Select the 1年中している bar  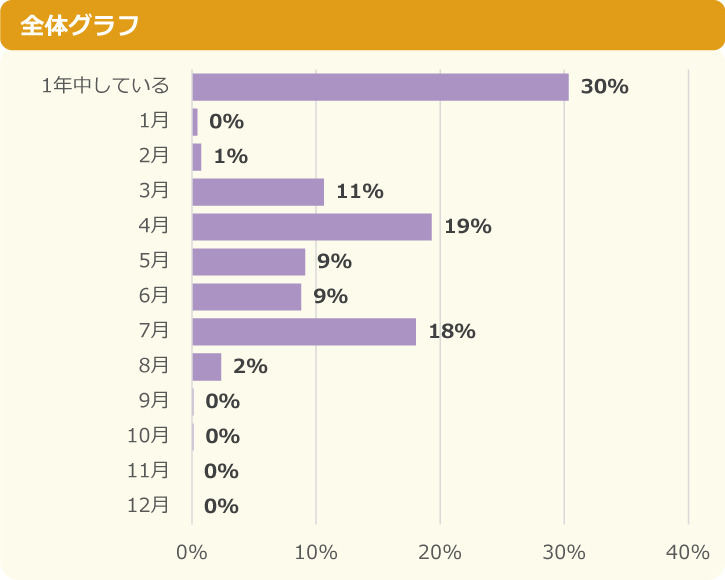point(381,87)
